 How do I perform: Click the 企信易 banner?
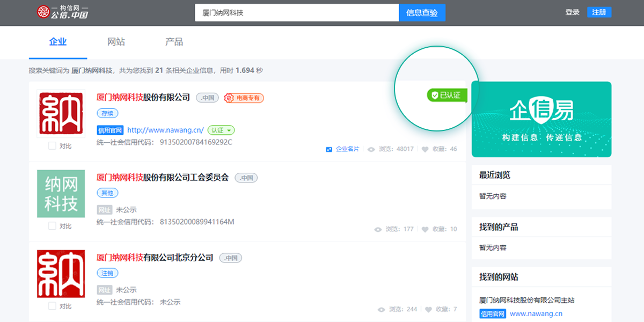pos(541,119)
